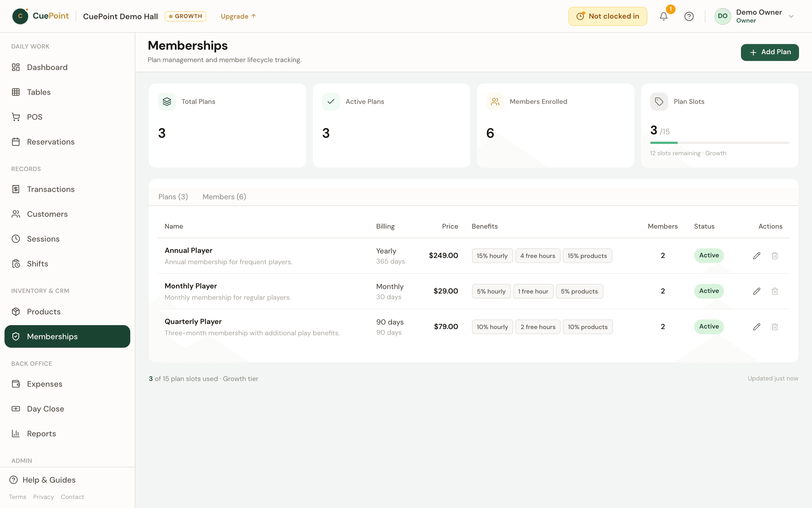This screenshot has height=508, width=812.
Task: Click the Billing column header
Action: [x=385, y=226]
